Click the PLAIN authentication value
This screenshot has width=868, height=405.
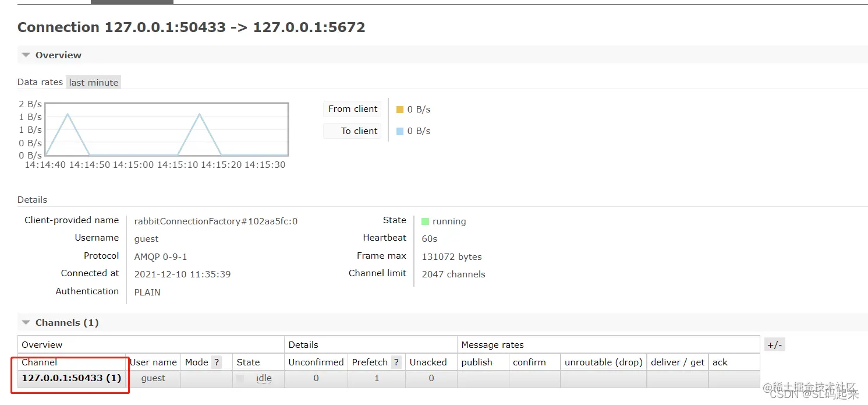147,292
